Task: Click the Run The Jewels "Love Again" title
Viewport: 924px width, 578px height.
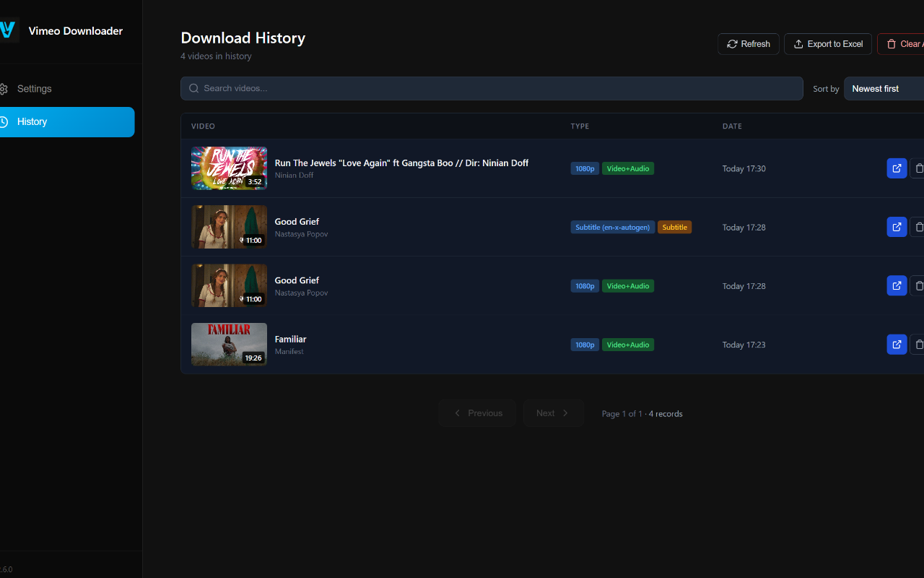Action: [401, 163]
